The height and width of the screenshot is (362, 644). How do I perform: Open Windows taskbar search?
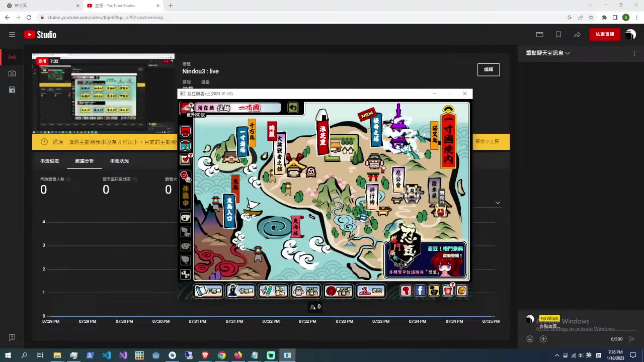click(24, 355)
